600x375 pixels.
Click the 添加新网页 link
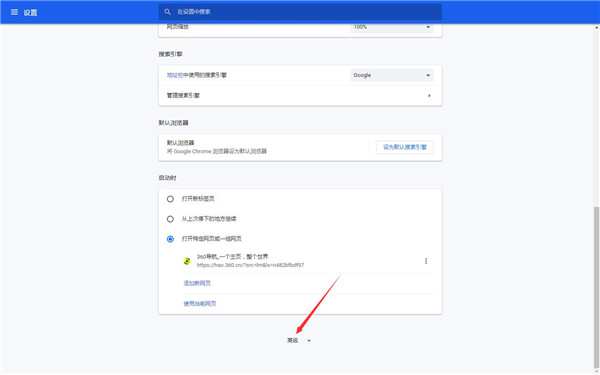point(197,283)
